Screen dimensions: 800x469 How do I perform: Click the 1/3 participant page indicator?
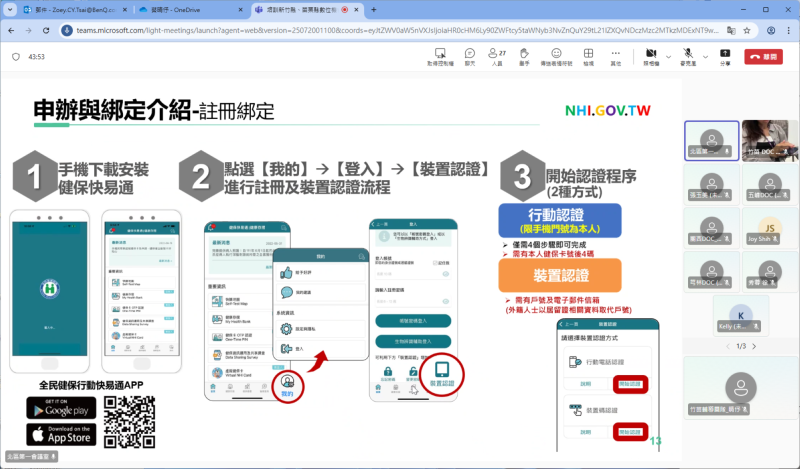click(x=741, y=347)
